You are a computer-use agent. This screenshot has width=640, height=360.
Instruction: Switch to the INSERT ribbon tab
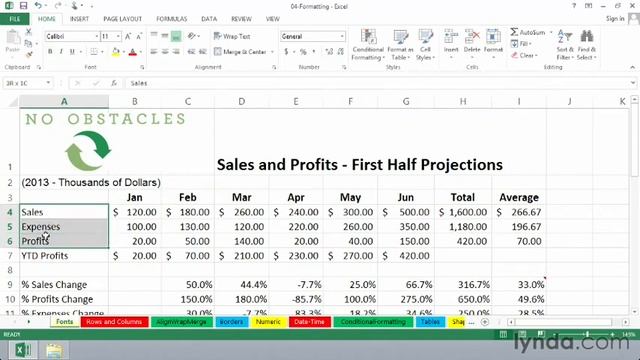tap(79, 19)
